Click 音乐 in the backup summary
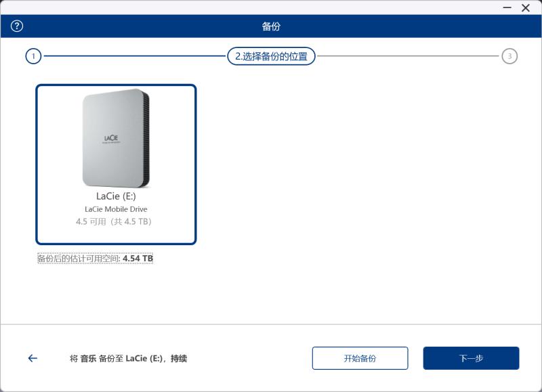 pyautogui.click(x=88, y=359)
